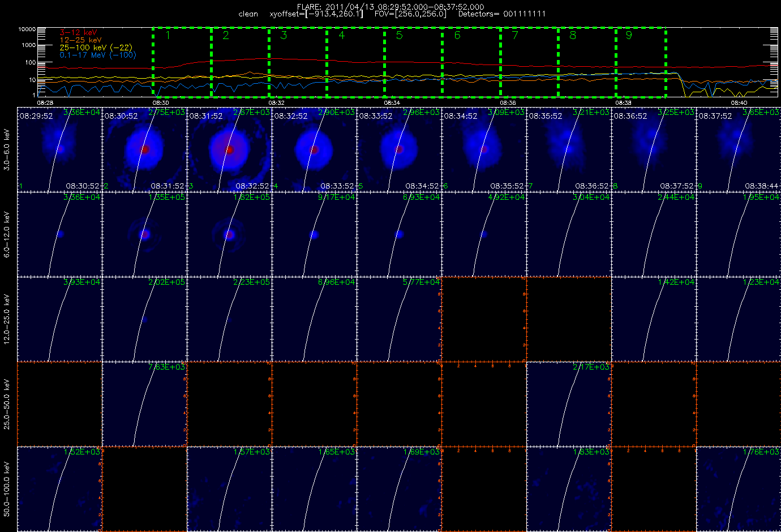The height and width of the screenshot is (532, 781).
Task: Open the 3.0-6.0 keV image starting 08:34:52
Action: (x=484, y=149)
